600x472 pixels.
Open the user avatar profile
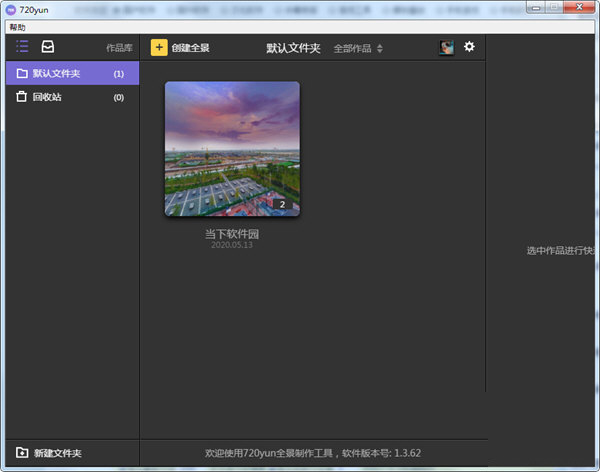tap(446, 47)
